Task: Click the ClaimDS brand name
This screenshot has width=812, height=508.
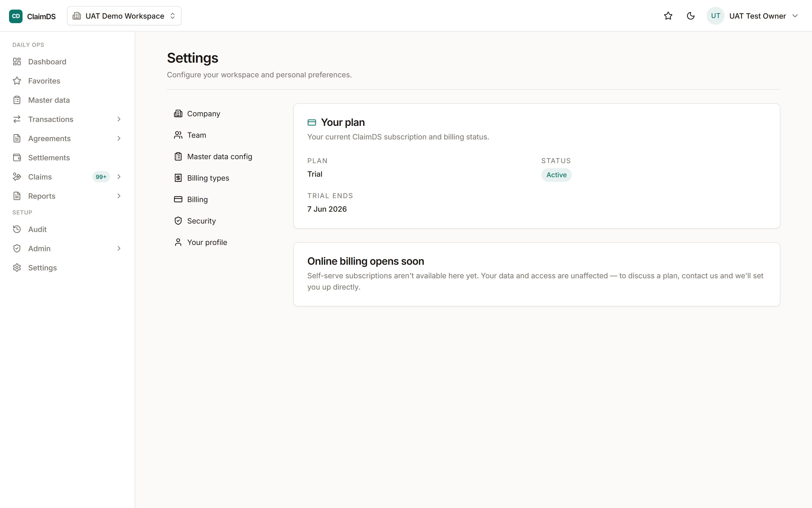Action: [x=41, y=16]
